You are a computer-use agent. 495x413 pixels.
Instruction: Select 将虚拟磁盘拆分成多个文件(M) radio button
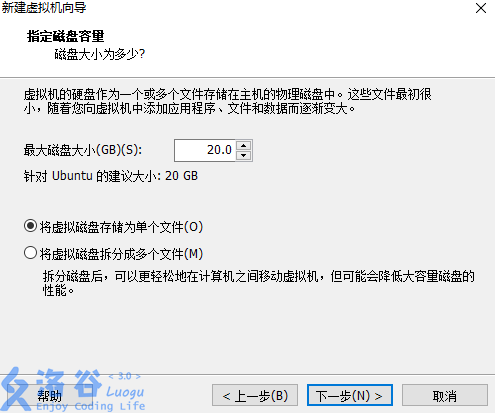(x=30, y=253)
